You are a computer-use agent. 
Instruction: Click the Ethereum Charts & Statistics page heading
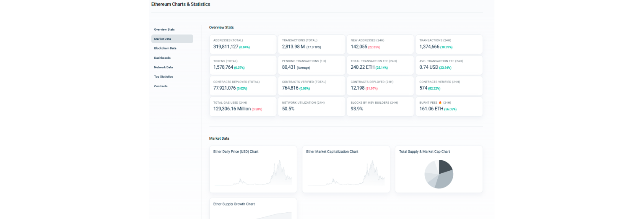pos(181,4)
